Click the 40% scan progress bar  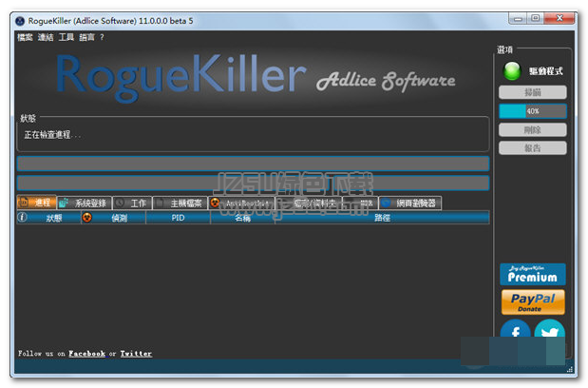(533, 111)
